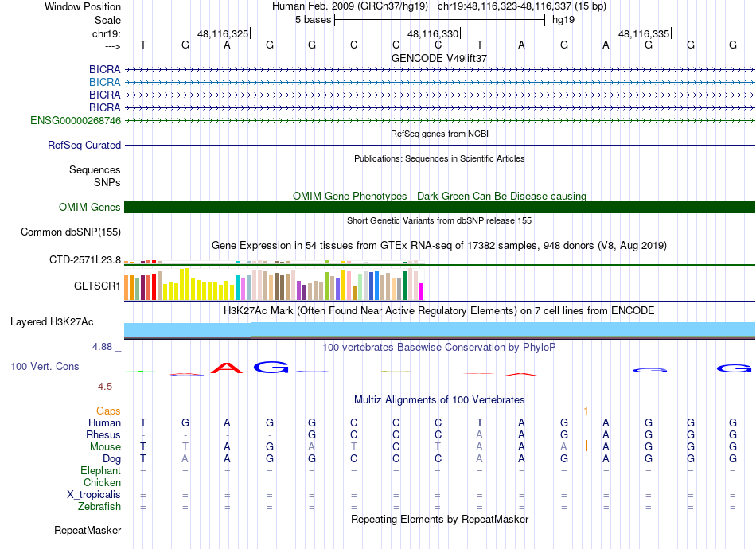
Task: Click the 48,116,330 ruler position marker
Action: coord(434,33)
